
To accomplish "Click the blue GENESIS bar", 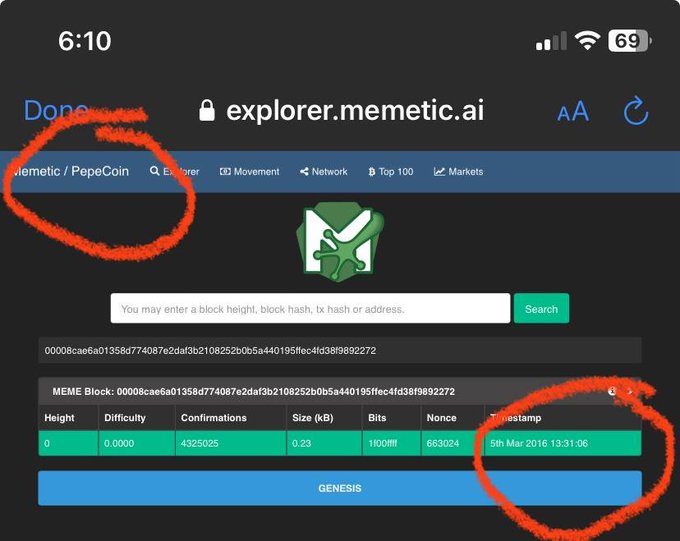I will 340,488.
